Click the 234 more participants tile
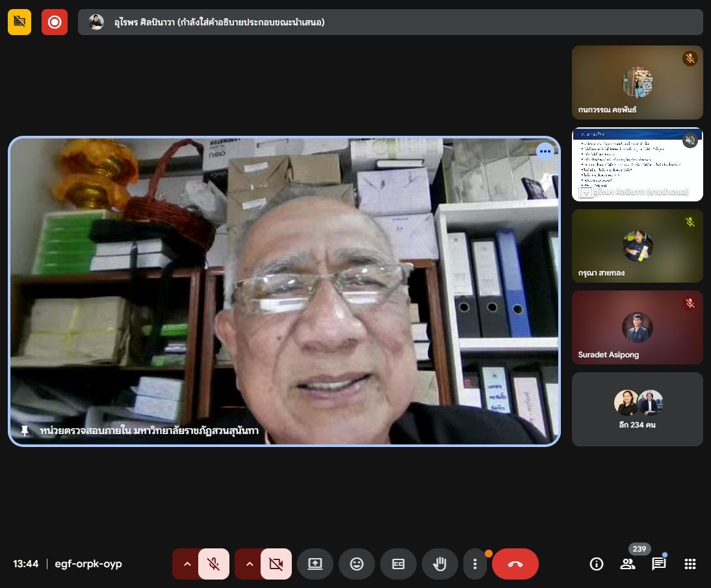Image resolution: width=711 pixels, height=588 pixels. point(637,409)
